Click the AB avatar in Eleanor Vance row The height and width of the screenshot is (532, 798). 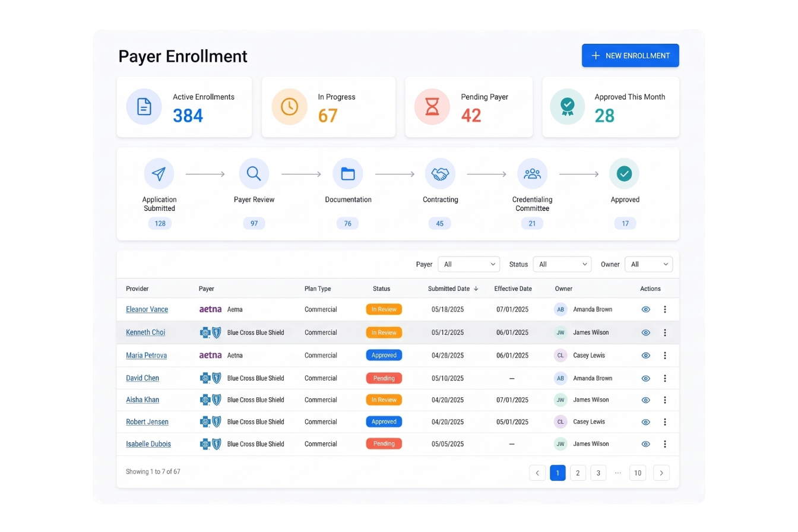(x=560, y=309)
